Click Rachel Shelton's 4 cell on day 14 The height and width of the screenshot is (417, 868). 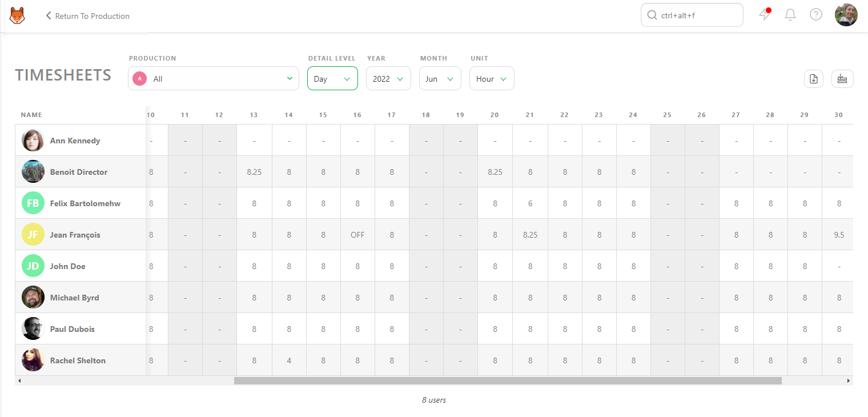[x=289, y=360]
